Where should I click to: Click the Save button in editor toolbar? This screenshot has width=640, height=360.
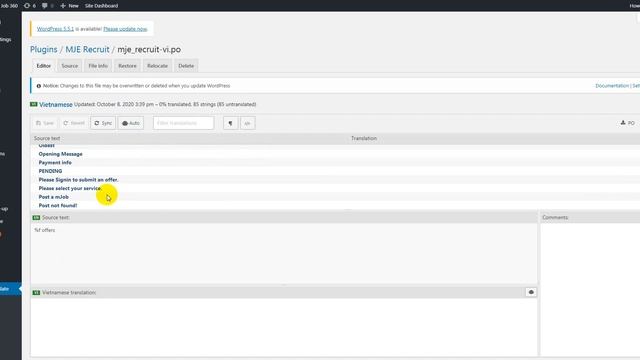(44, 123)
